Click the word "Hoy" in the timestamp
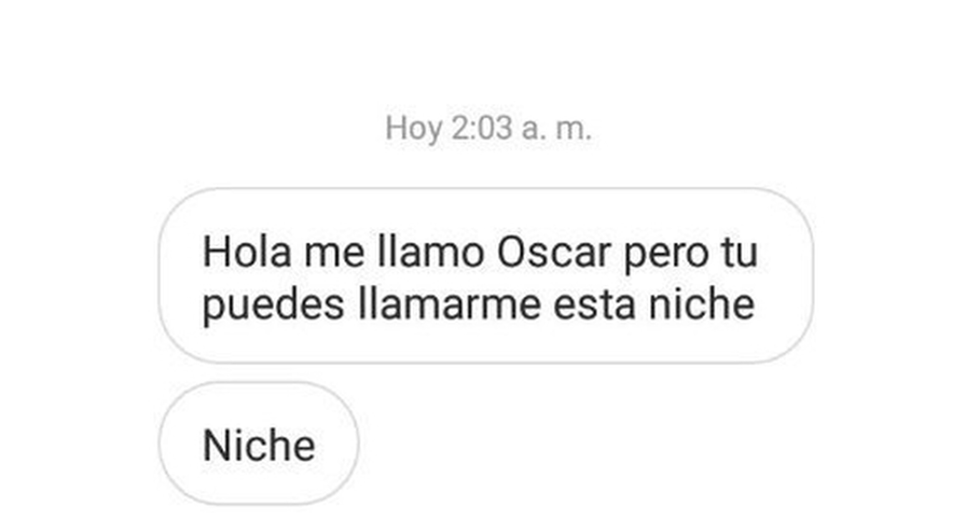The width and height of the screenshot is (980, 513). tap(413, 129)
